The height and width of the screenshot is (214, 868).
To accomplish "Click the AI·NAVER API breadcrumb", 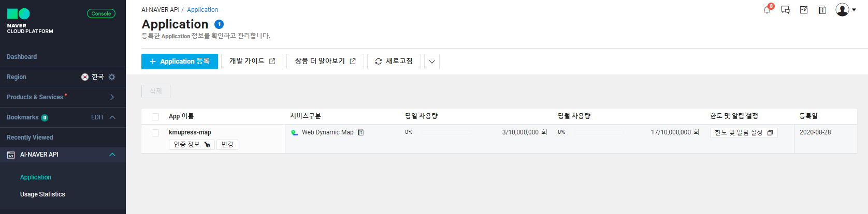I will 161,10.
